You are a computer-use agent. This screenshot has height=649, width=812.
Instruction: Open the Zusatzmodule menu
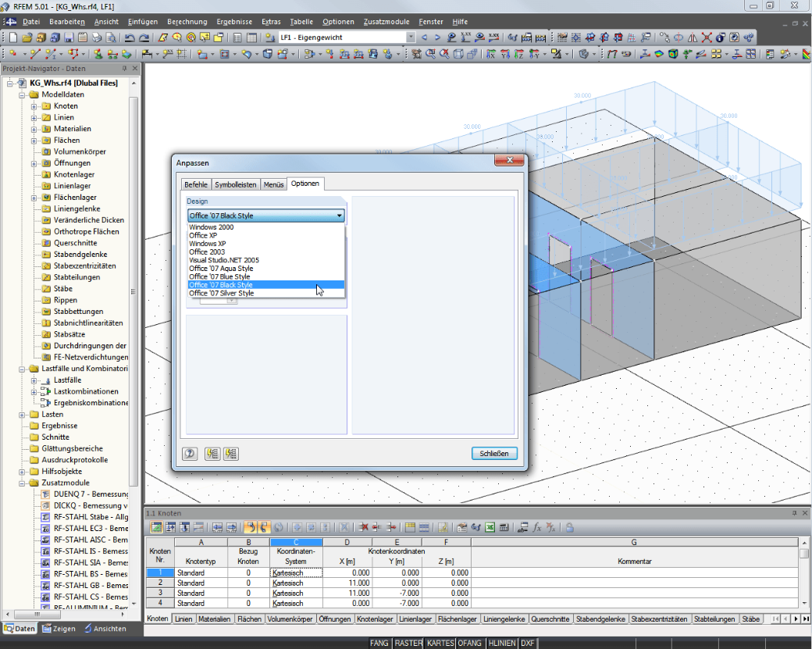(386, 22)
